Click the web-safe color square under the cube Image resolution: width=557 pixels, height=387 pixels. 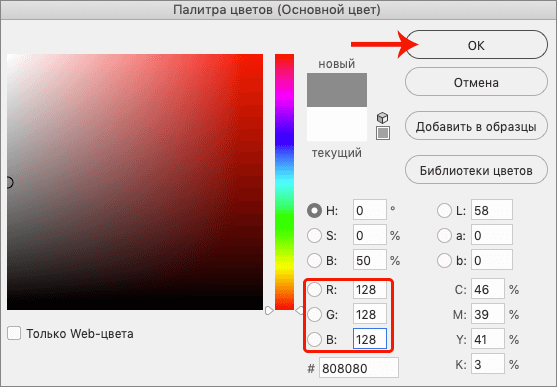pos(383,133)
